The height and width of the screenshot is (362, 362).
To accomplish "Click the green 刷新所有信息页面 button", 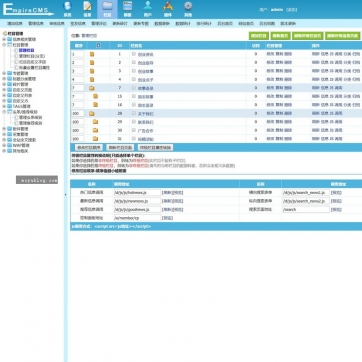I will [343, 36].
